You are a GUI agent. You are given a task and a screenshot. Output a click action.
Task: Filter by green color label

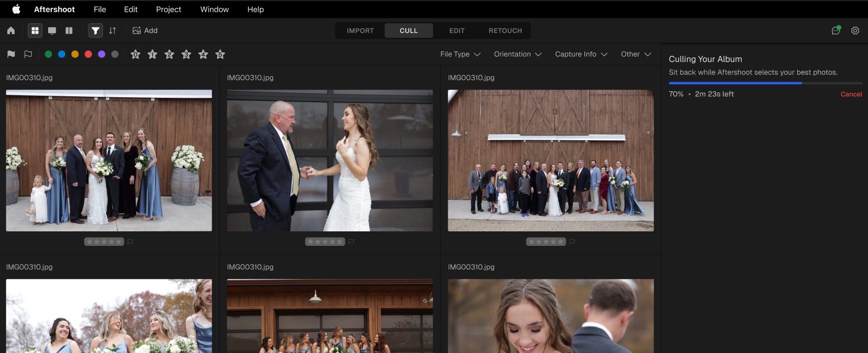(48, 54)
